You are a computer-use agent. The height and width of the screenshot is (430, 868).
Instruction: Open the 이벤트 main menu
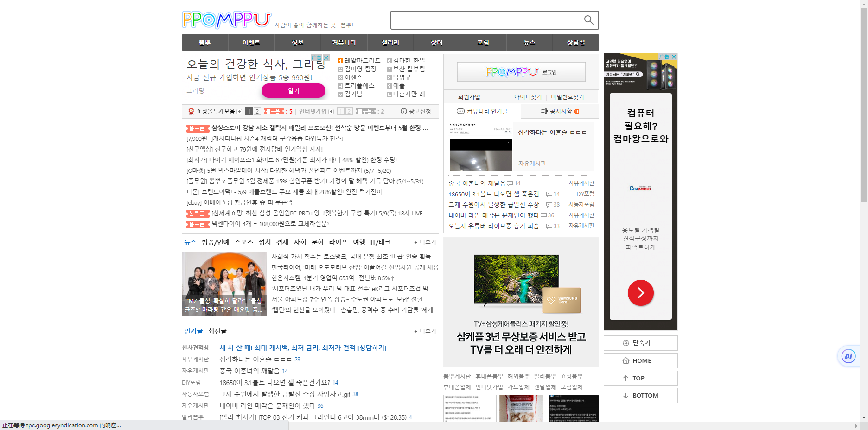[x=251, y=43]
